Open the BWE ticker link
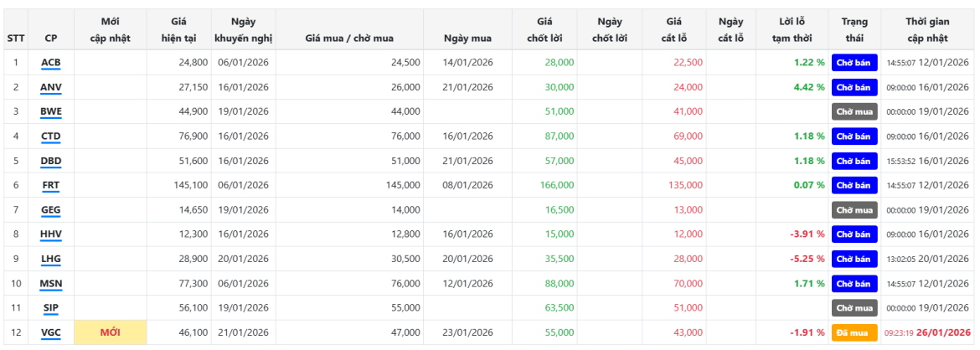The image size is (980, 350). tap(51, 111)
